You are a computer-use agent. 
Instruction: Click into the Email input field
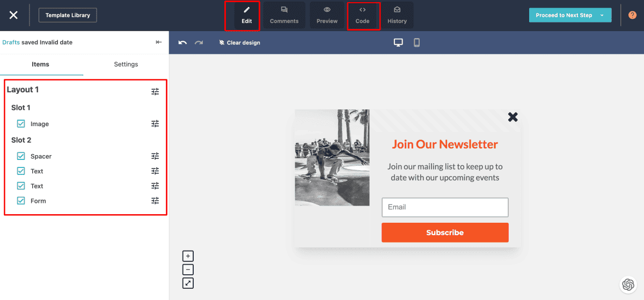tap(445, 207)
